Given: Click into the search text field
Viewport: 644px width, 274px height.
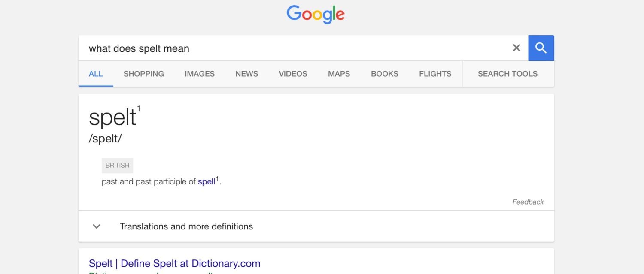Looking at the screenshot, I should tap(292, 48).
